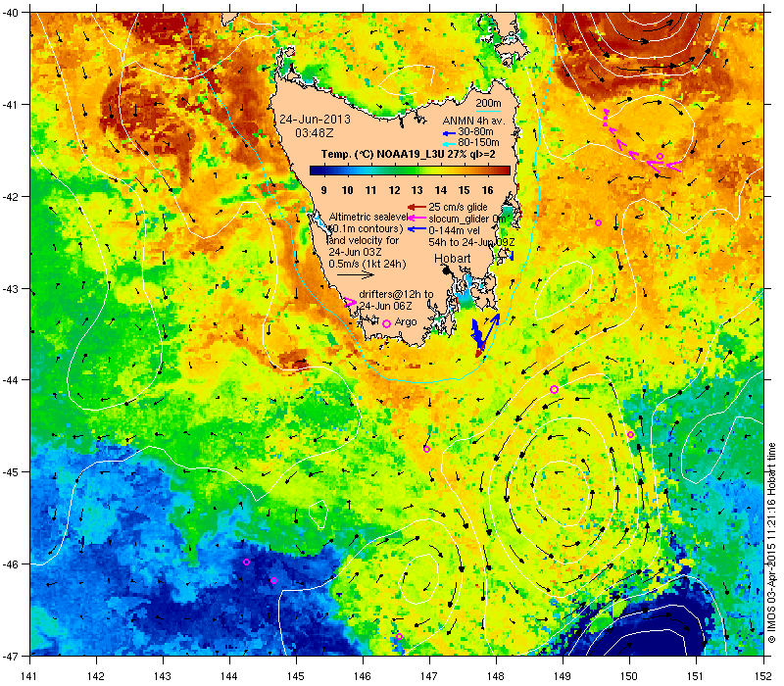Click the black Hobart city marker dot
The height and width of the screenshot is (686, 784).
coord(447,270)
